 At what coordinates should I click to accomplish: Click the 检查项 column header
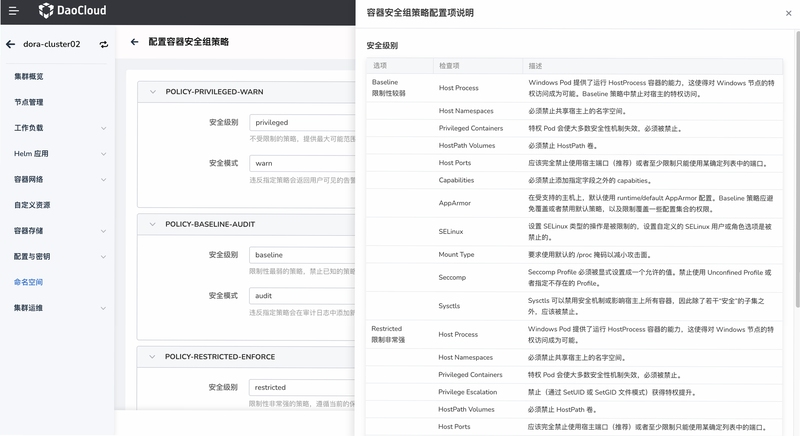pyautogui.click(x=449, y=66)
